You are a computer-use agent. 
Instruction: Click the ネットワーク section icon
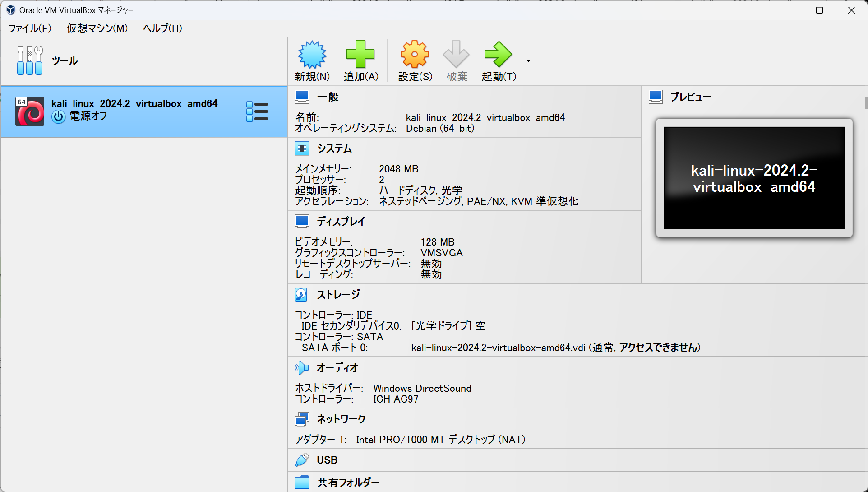coord(301,419)
